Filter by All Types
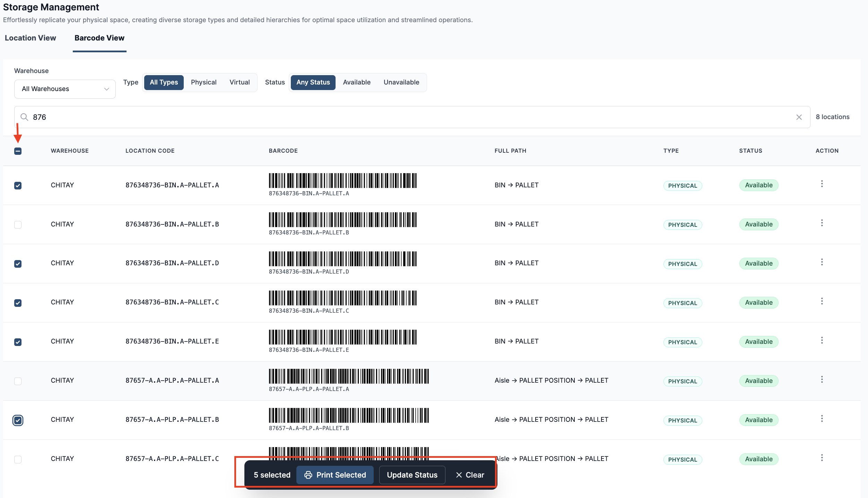The width and height of the screenshot is (868, 498). 164,82
